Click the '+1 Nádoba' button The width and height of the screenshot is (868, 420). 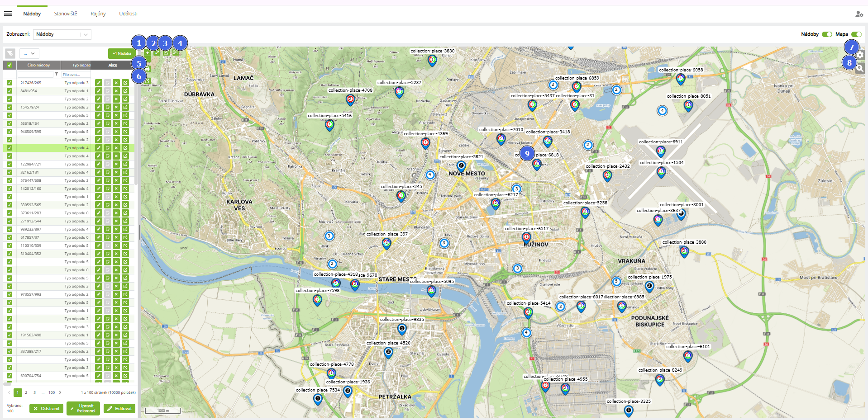[122, 53]
